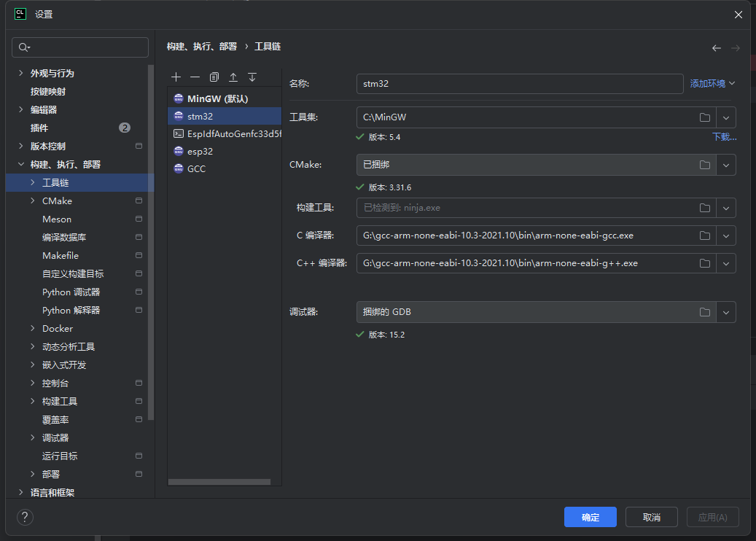Click toolchain list horizontal scrollbar

(219, 482)
